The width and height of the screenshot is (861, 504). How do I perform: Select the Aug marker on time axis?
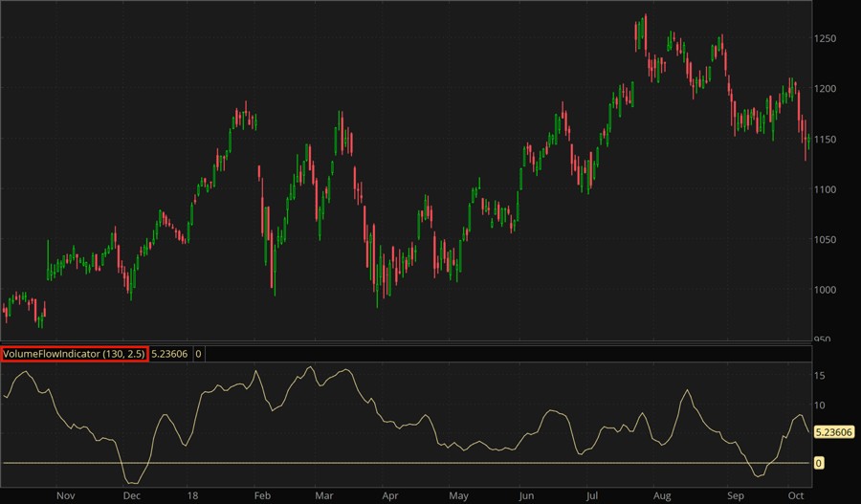point(661,495)
